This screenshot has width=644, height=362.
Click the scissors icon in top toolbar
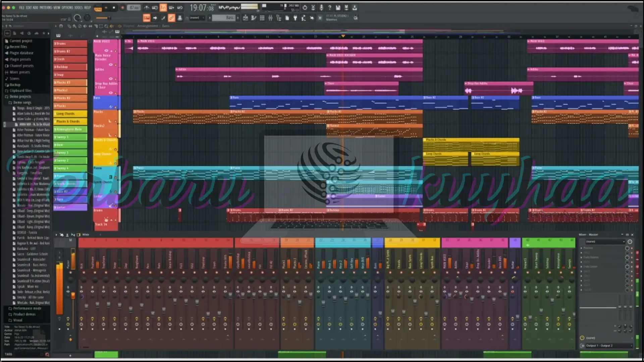click(x=313, y=7)
